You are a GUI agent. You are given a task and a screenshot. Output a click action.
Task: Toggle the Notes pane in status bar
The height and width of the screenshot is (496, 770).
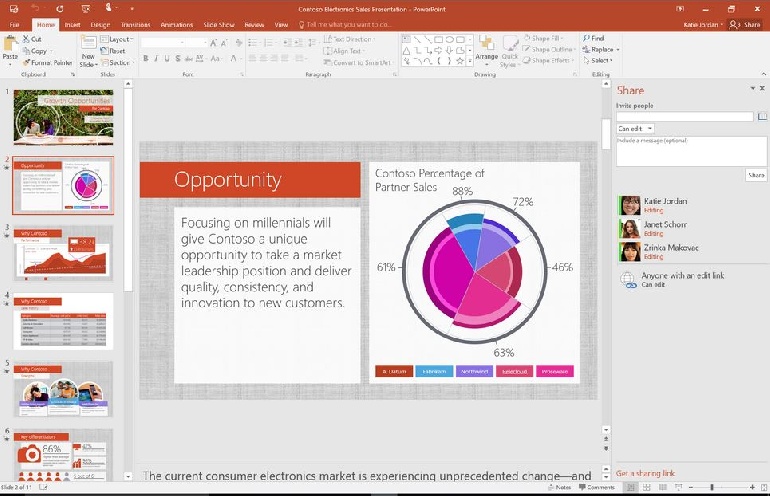559,487
